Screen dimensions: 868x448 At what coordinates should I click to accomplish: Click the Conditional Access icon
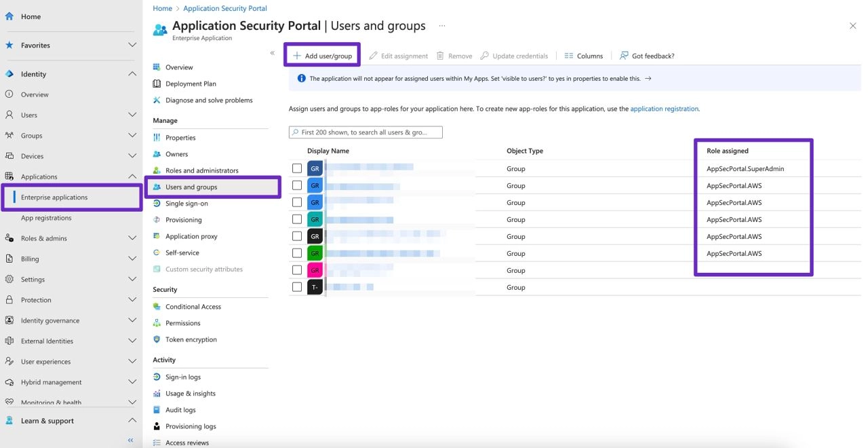pos(157,306)
